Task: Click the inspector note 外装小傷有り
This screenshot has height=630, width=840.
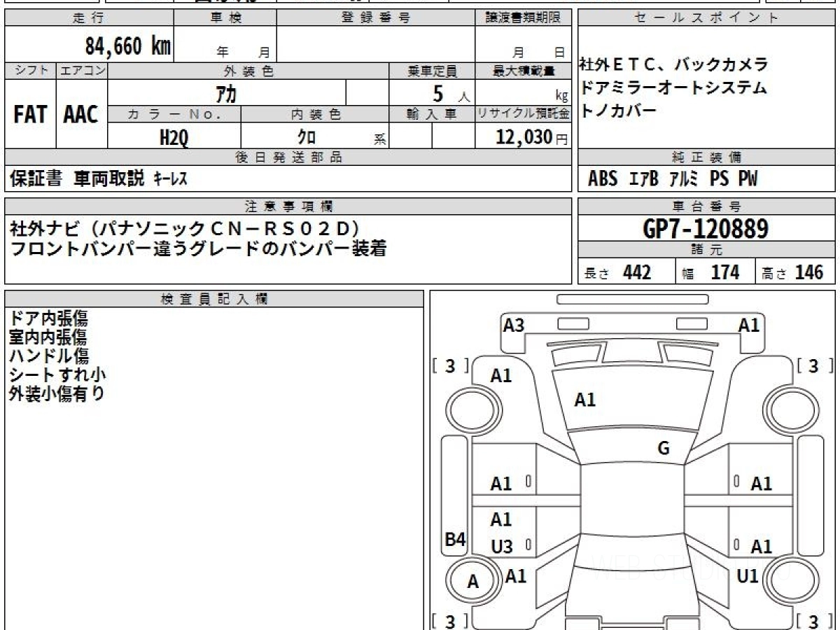Action: (x=57, y=393)
